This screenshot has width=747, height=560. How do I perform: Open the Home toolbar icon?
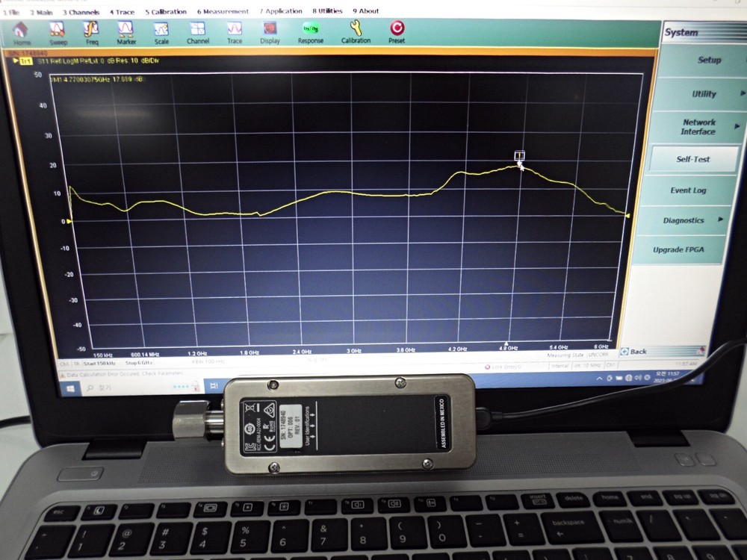(x=20, y=34)
